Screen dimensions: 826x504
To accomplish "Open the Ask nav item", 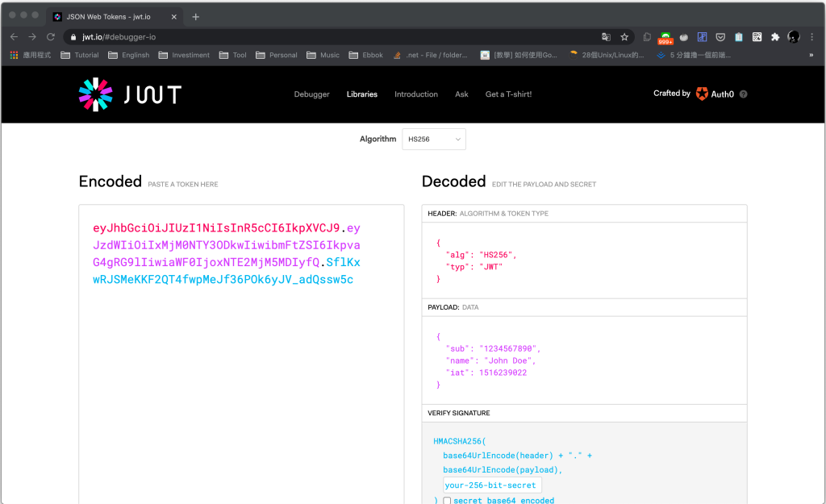I will click(461, 94).
